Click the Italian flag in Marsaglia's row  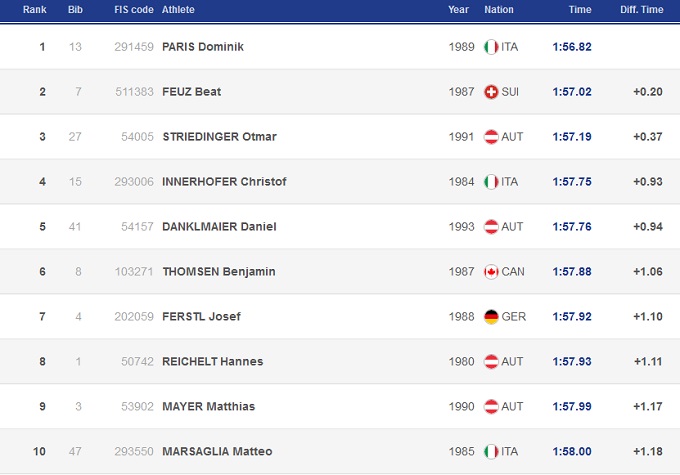491,452
